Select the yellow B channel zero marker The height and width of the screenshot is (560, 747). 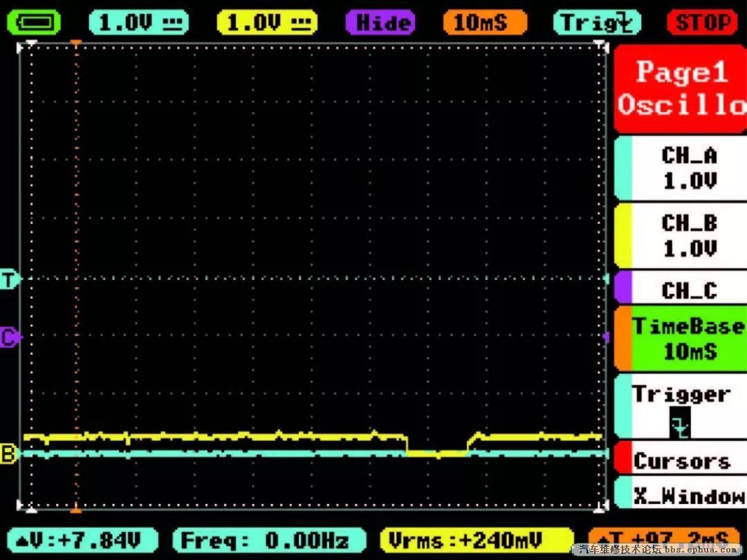(8, 453)
